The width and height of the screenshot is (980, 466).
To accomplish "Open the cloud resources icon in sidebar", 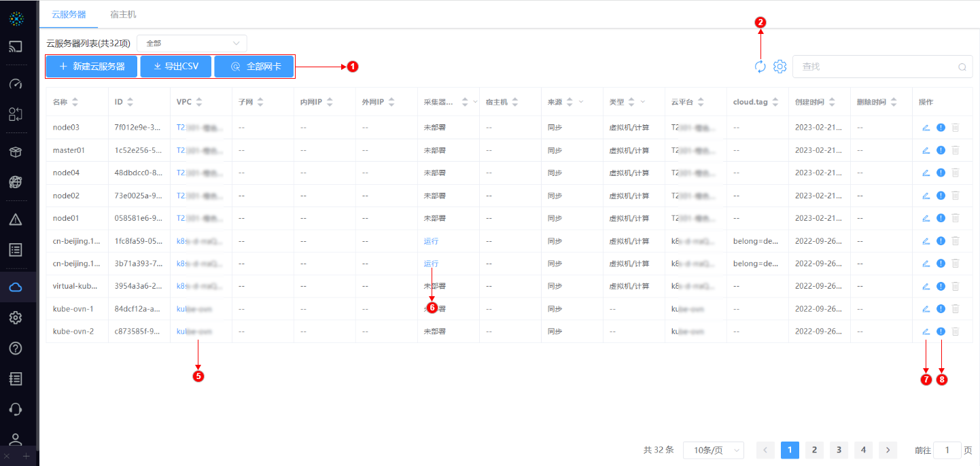I will [16, 287].
